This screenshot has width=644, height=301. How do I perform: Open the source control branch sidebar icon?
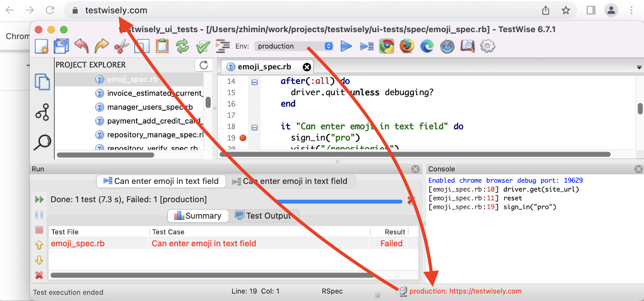point(42,112)
